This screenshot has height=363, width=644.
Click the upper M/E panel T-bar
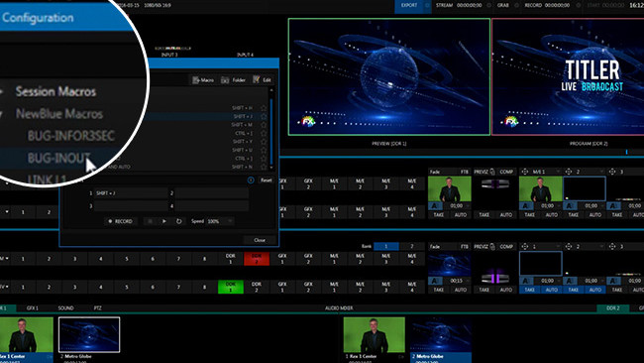pyautogui.click(x=495, y=183)
